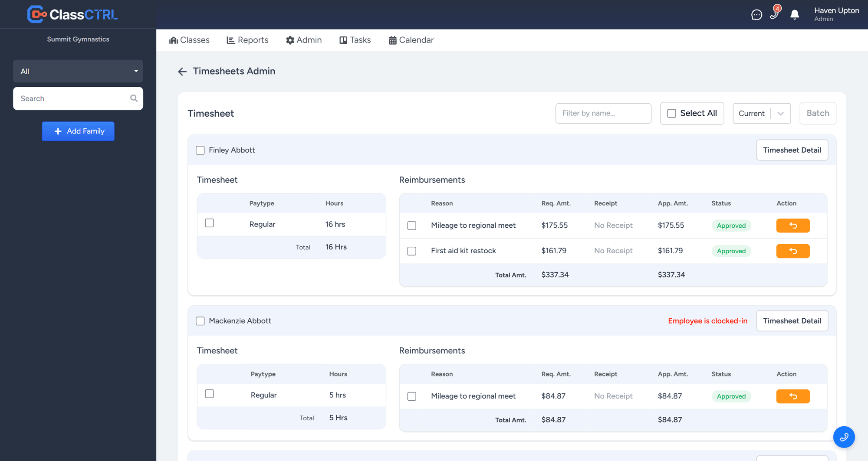868x461 pixels.
Task: Click the search magnifier icon in sidebar
Action: [134, 98]
